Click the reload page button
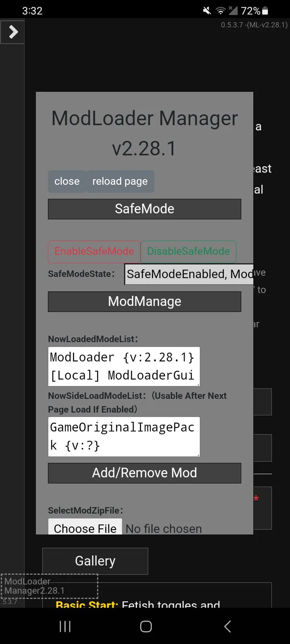The image size is (290, 644). point(120,182)
